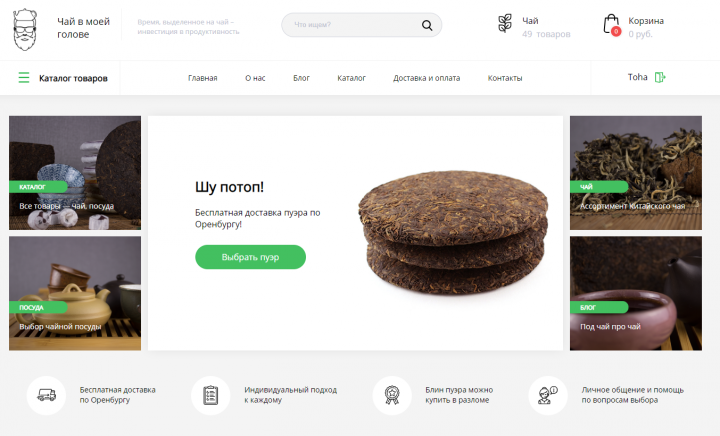The height and width of the screenshot is (436, 720).
Task: Open the Блог Под чай про чай tile
Action: [636, 293]
